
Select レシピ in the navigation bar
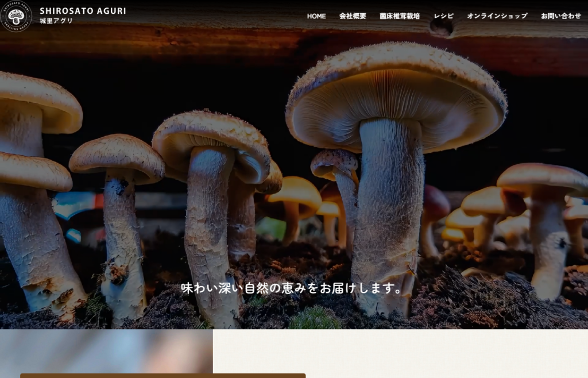click(x=444, y=16)
